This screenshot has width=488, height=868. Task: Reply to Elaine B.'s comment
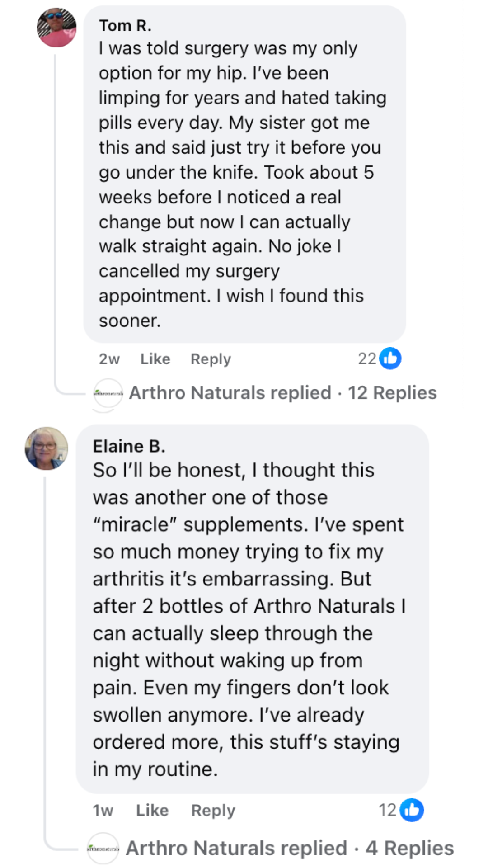click(x=213, y=810)
